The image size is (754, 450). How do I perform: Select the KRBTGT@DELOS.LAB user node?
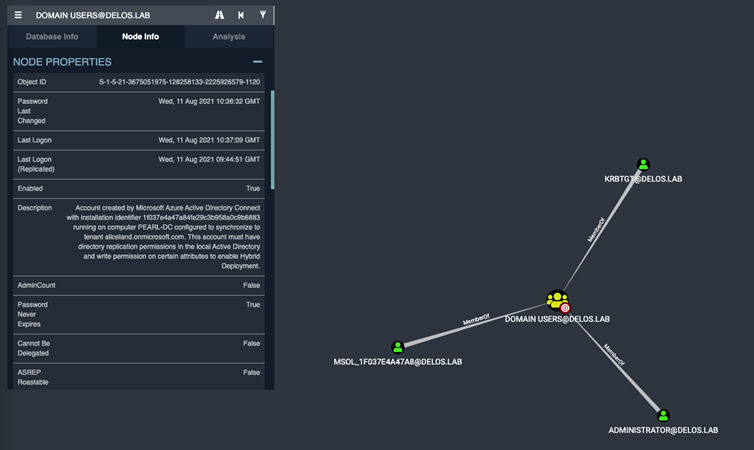coord(643,165)
